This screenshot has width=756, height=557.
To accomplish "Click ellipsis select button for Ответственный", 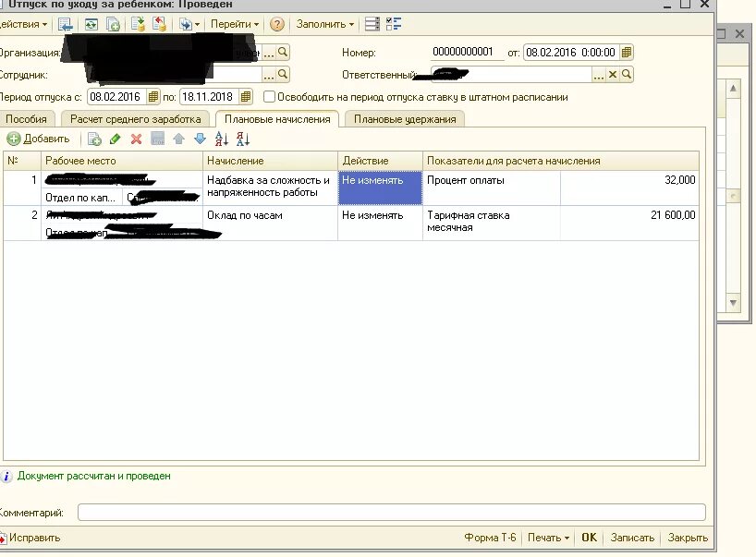I will click(x=598, y=75).
